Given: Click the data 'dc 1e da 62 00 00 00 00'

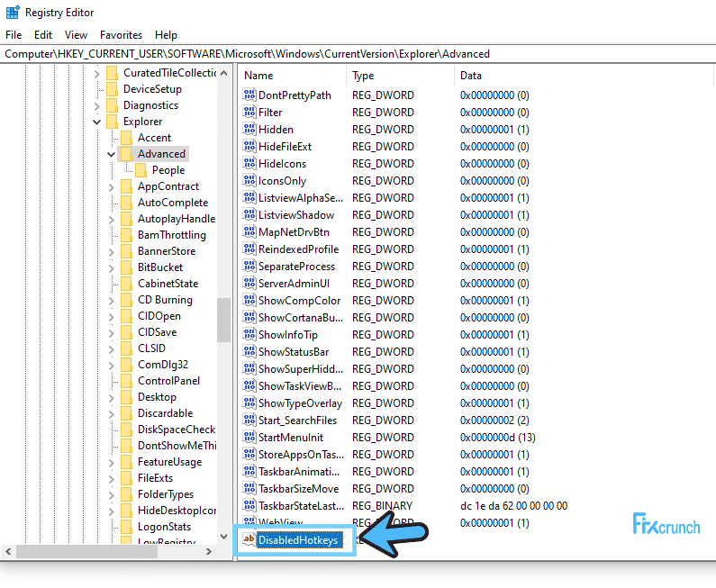Looking at the screenshot, I should pyautogui.click(x=513, y=506).
